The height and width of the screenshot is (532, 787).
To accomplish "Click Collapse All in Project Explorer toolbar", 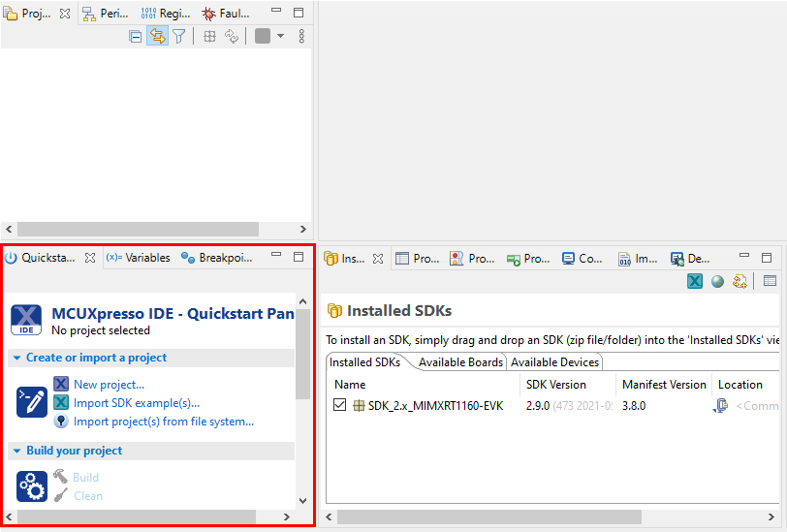I will click(136, 36).
